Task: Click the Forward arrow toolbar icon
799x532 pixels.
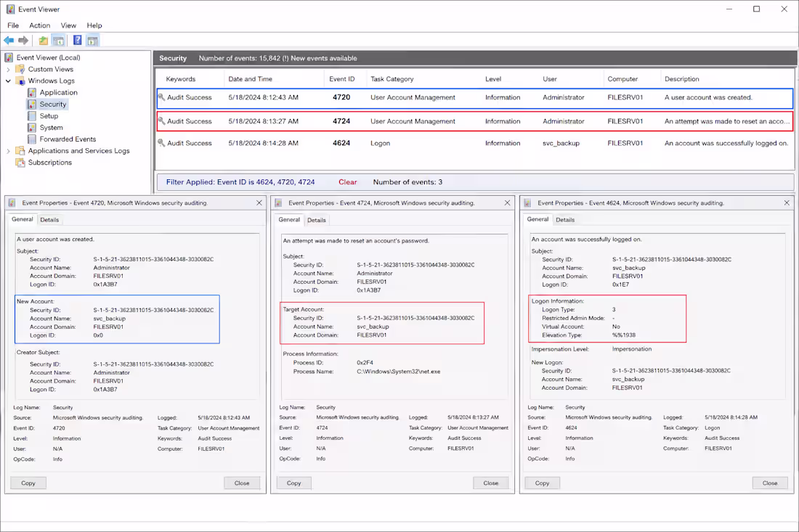Action: [x=23, y=40]
